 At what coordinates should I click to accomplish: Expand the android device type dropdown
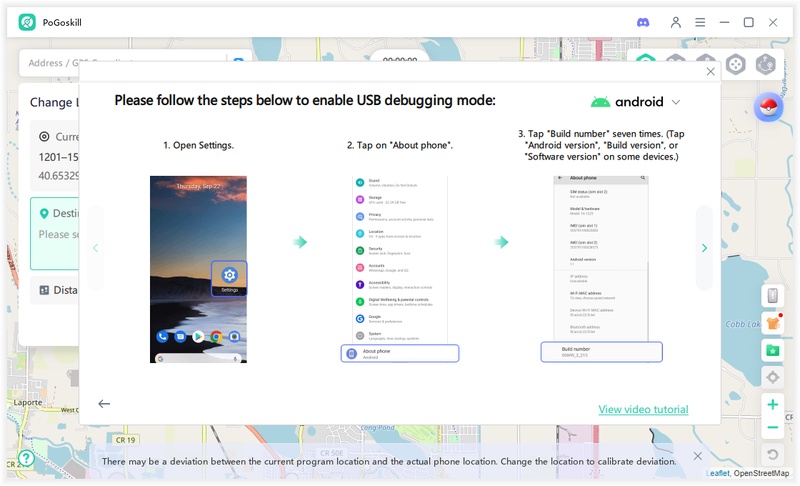point(676,102)
